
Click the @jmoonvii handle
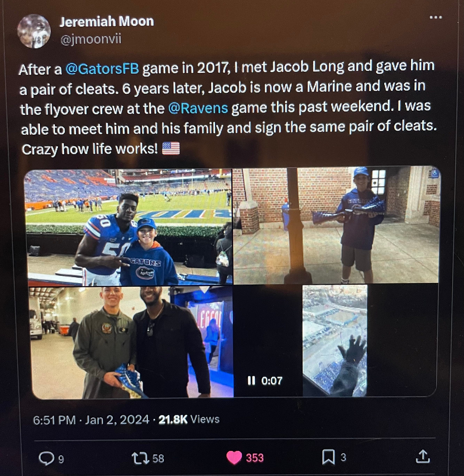coord(91,39)
